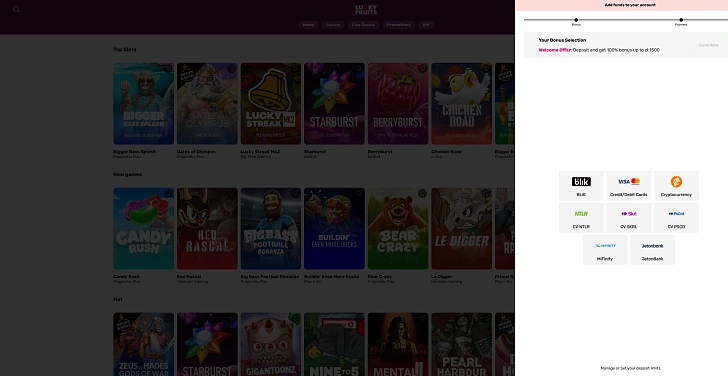This screenshot has width=728, height=376.
Task: Toggle heart on Berryburst tile
Action: [422, 69]
